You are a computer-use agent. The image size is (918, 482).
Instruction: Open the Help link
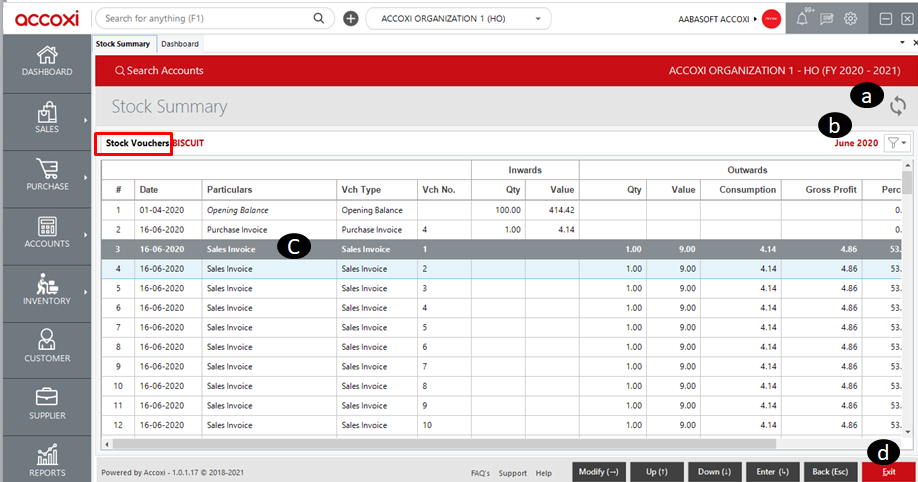(x=544, y=473)
